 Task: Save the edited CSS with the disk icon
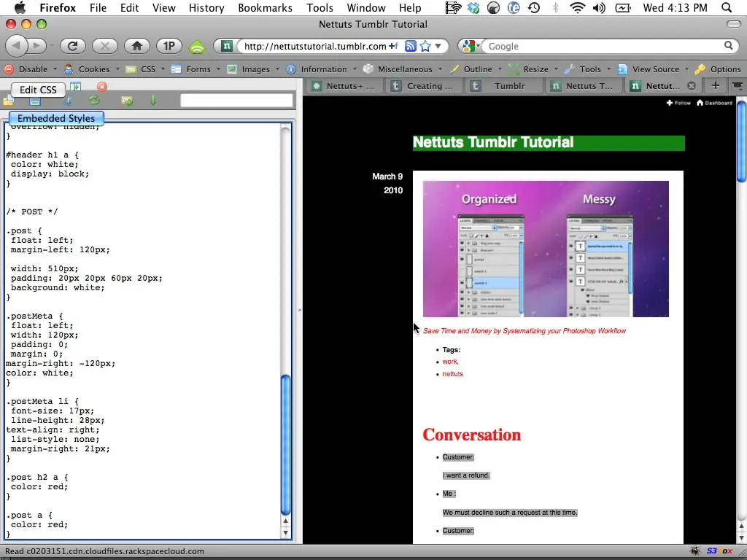pyautogui.click(x=35, y=101)
